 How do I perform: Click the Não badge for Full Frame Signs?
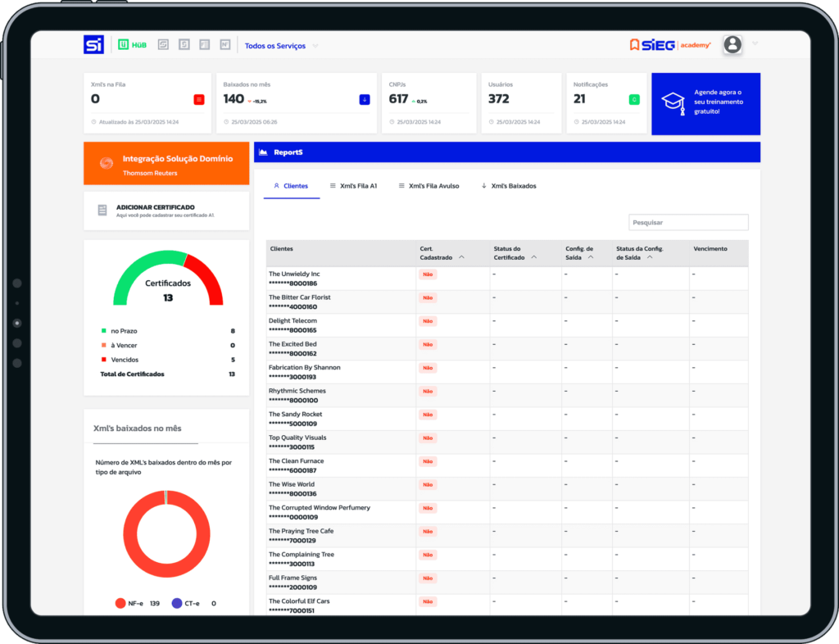(428, 578)
